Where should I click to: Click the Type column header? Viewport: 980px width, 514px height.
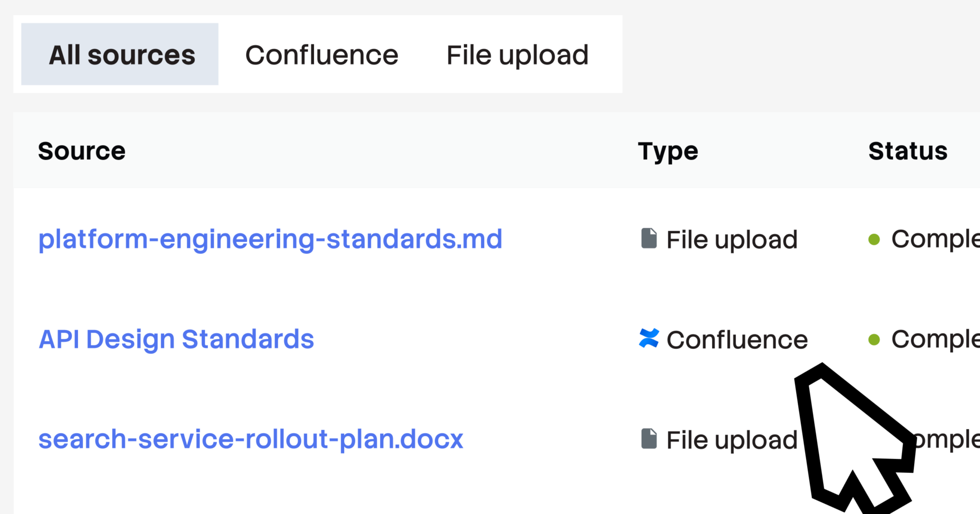[x=668, y=151]
